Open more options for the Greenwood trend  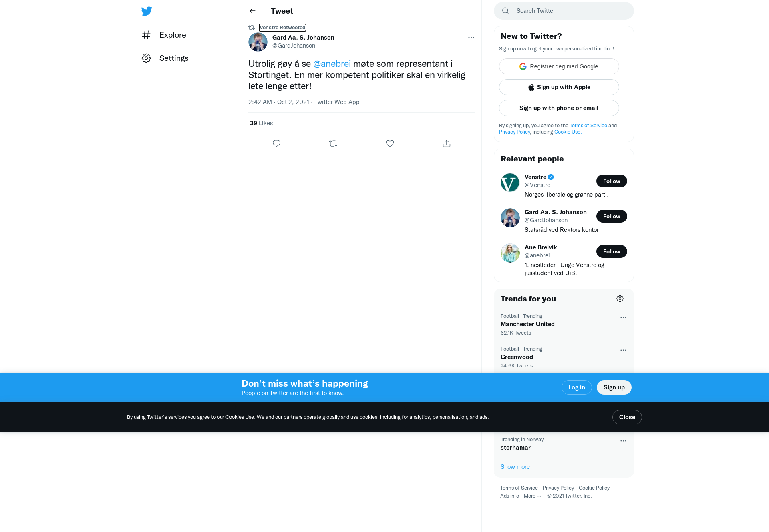pyautogui.click(x=623, y=350)
